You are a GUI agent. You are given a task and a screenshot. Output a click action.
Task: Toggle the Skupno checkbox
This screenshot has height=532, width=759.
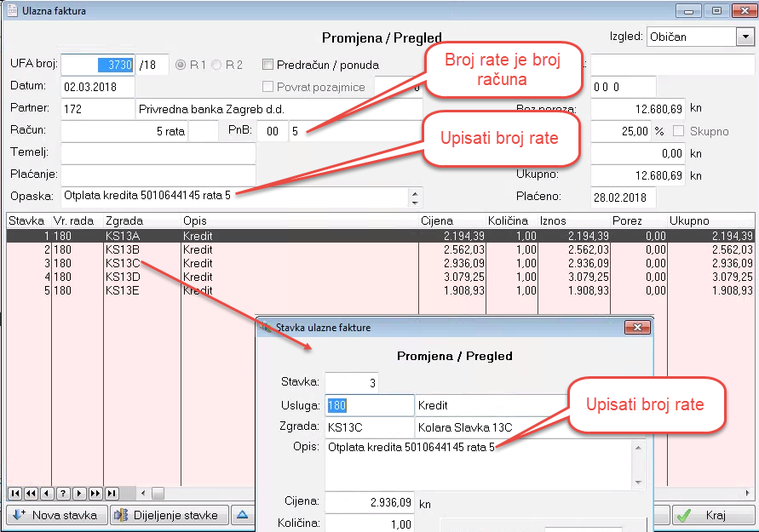click(679, 131)
